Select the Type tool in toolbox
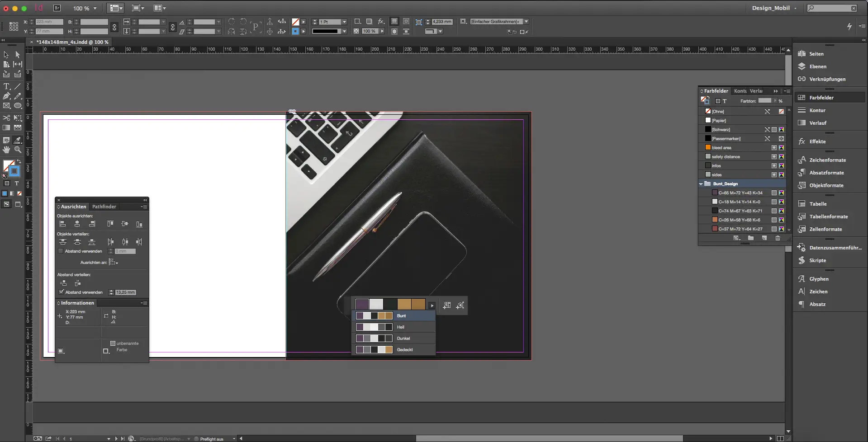 [6, 86]
